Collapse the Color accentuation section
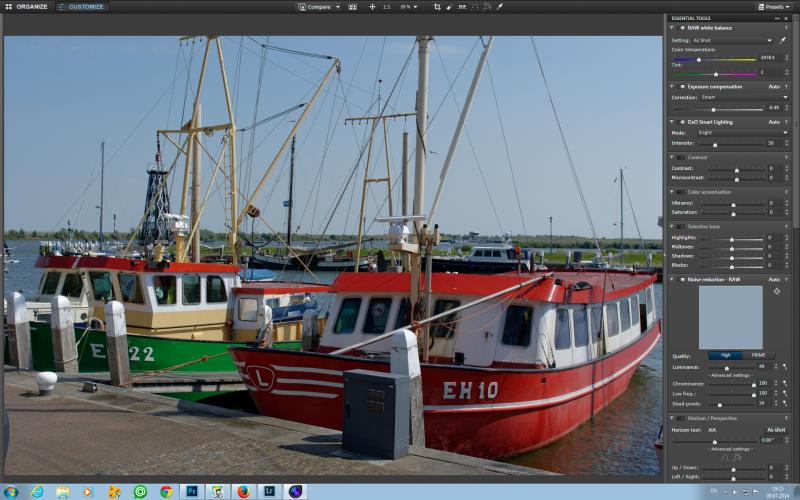Image resolution: width=800 pixels, height=500 pixels. [672, 192]
